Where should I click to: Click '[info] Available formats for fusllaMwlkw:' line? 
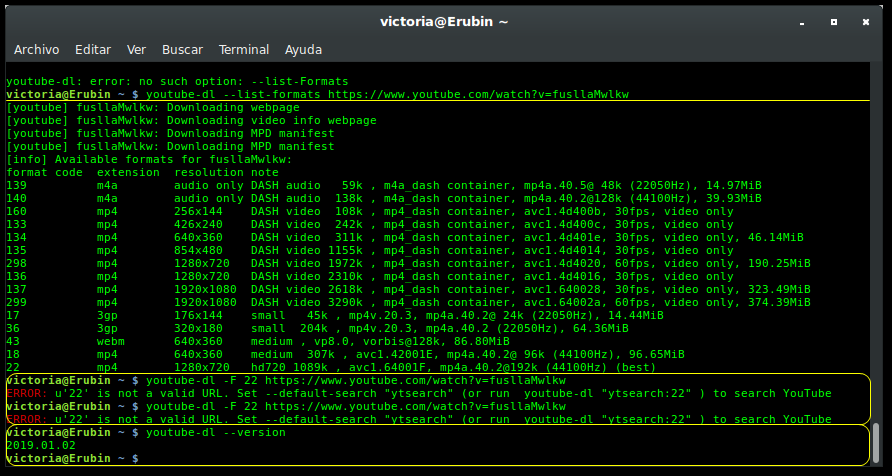[x=149, y=159]
